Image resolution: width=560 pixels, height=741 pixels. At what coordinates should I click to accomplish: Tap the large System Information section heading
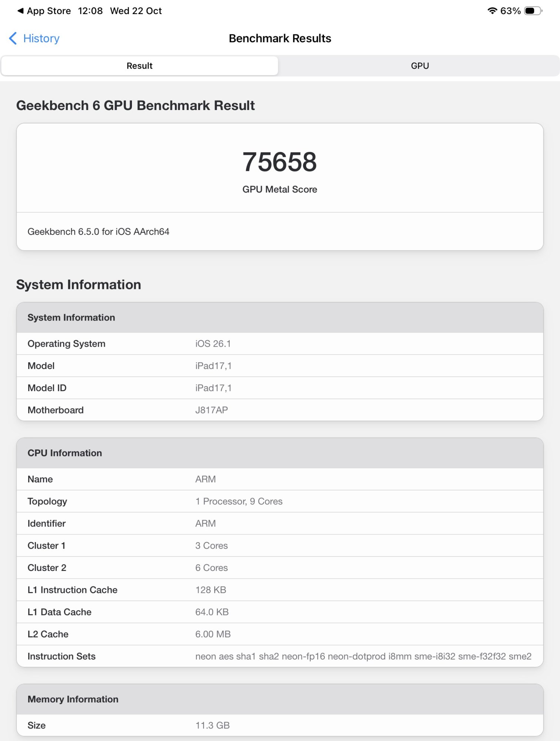pos(79,285)
